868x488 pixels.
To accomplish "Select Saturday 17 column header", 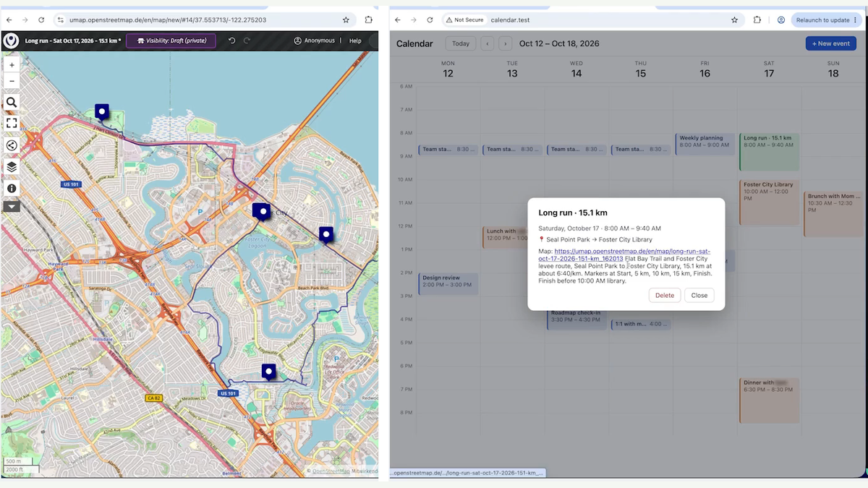I will tap(769, 69).
